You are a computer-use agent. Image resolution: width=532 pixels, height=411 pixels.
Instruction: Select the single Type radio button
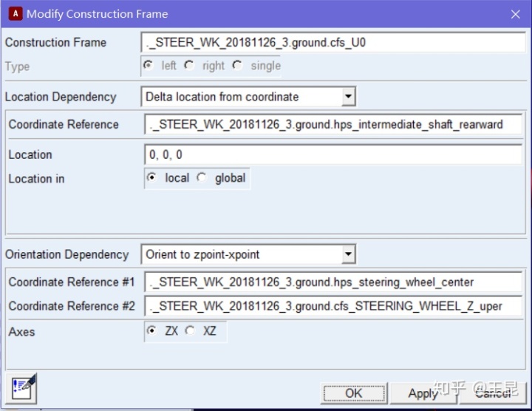(237, 65)
